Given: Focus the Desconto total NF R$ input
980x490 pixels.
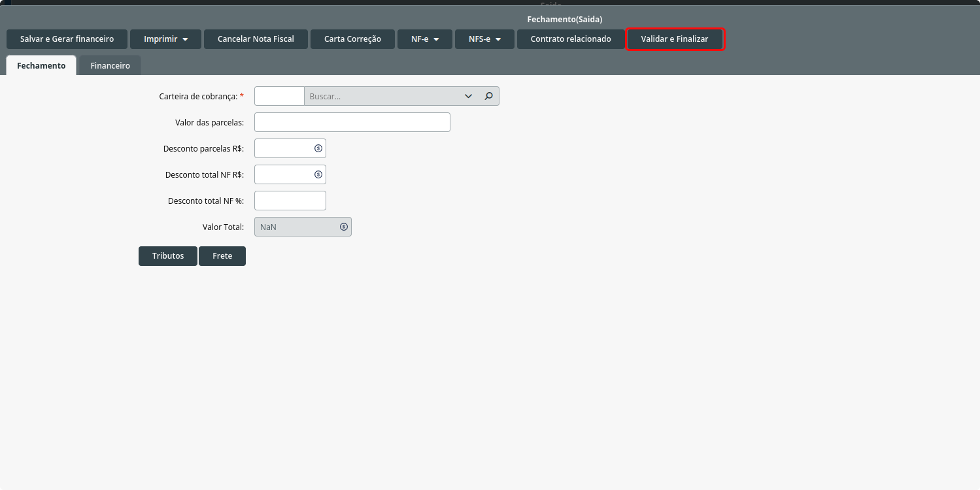Looking at the screenshot, I should (x=290, y=174).
